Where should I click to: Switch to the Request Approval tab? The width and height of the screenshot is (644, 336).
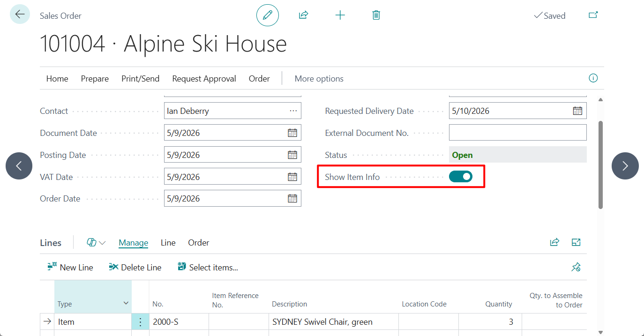(x=204, y=78)
